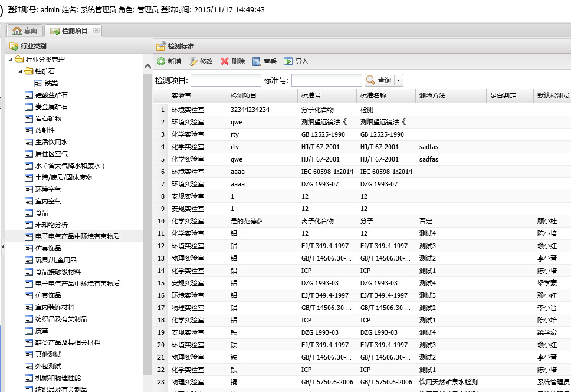This screenshot has height=392, width=571.
Task: Open the dropdown arrow beside 查询
Action: [x=399, y=80]
